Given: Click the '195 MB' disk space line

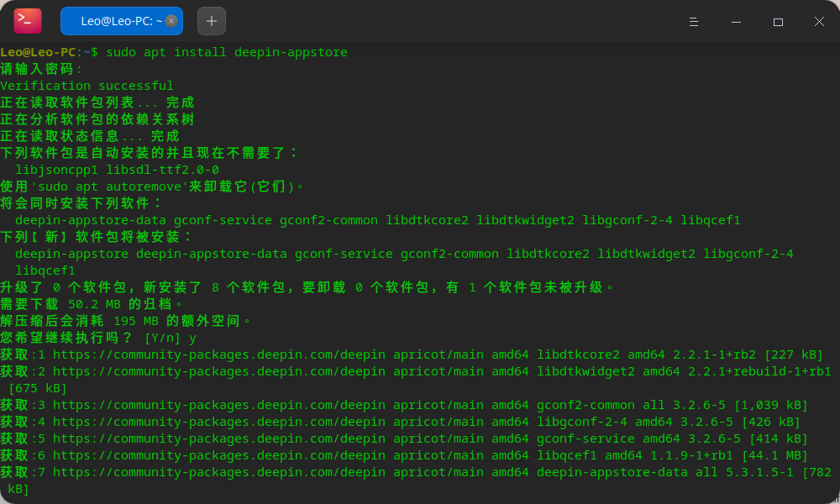Looking at the screenshot, I should (x=126, y=321).
